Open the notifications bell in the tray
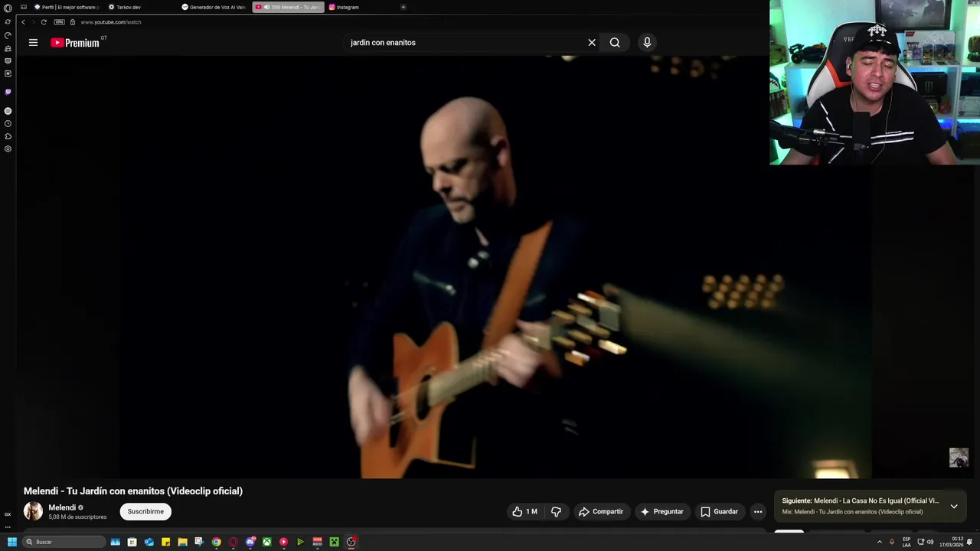 [969, 542]
